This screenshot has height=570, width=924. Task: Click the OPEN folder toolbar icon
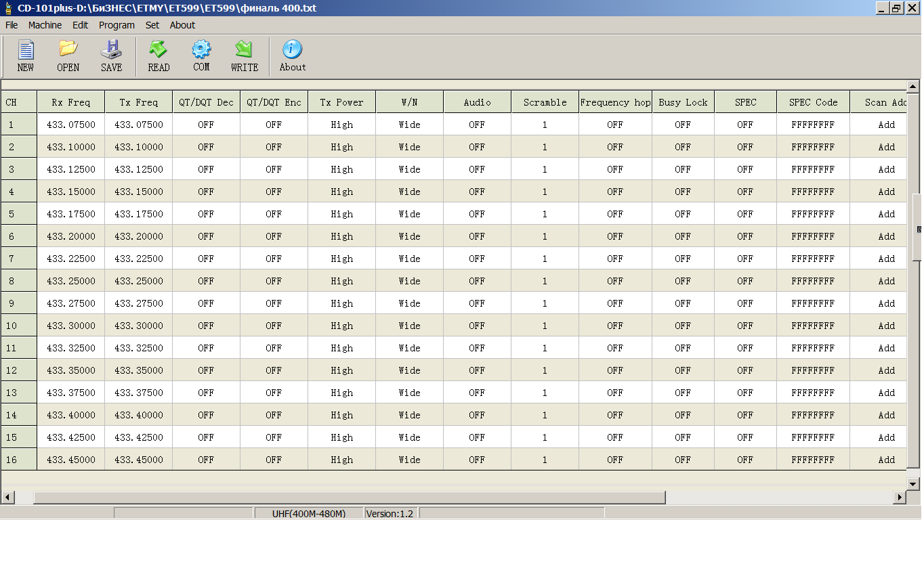point(68,56)
